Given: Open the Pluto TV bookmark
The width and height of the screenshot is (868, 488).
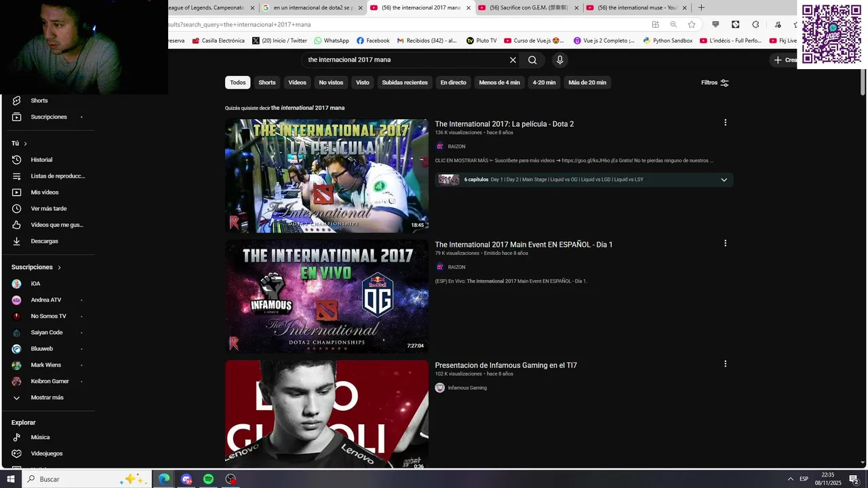Looking at the screenshot, I should (481, 41).
